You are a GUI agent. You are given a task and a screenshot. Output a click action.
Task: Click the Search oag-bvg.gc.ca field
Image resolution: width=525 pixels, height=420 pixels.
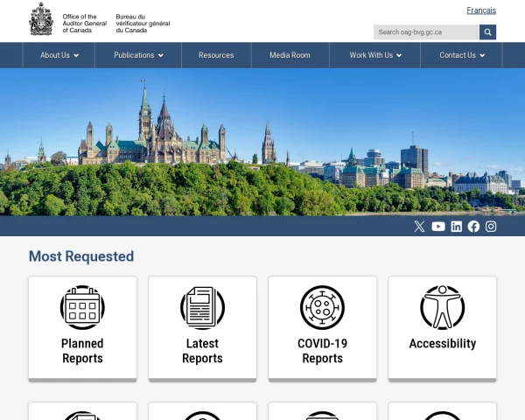[426, 32]
